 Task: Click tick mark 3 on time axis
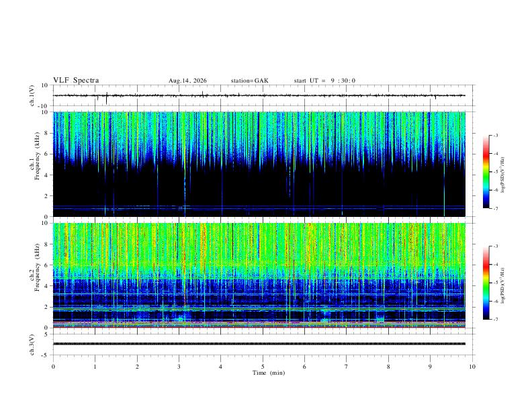[179, 367]
